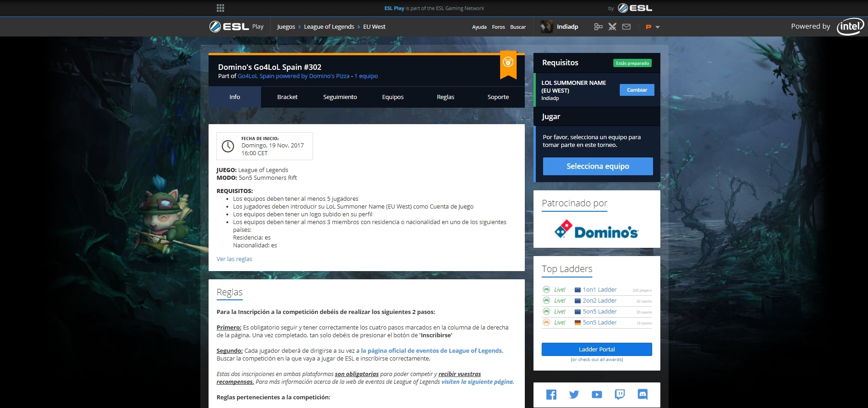Click the Patrocinado por heading
Image resolution: width=868 pixels, height=408 pixels.
pyautogui.click(x=575, y=203)
